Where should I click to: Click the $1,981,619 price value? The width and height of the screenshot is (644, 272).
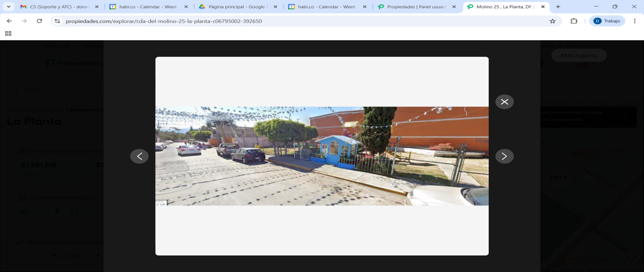pos(39,165)
